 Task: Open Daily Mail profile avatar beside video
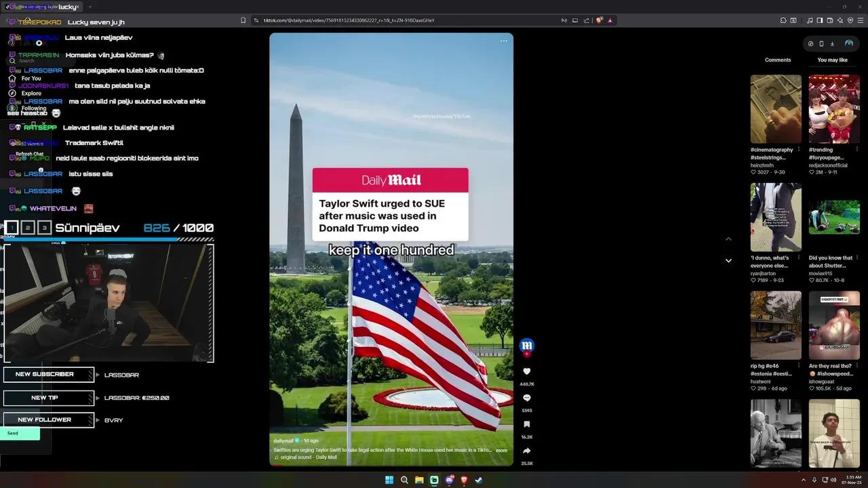tap(526, 346)
